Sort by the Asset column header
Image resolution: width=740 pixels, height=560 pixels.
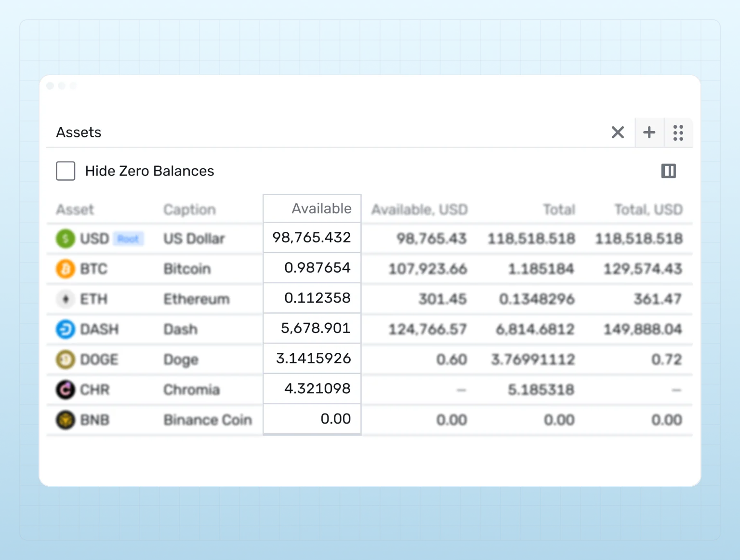(x=75, y=210)
